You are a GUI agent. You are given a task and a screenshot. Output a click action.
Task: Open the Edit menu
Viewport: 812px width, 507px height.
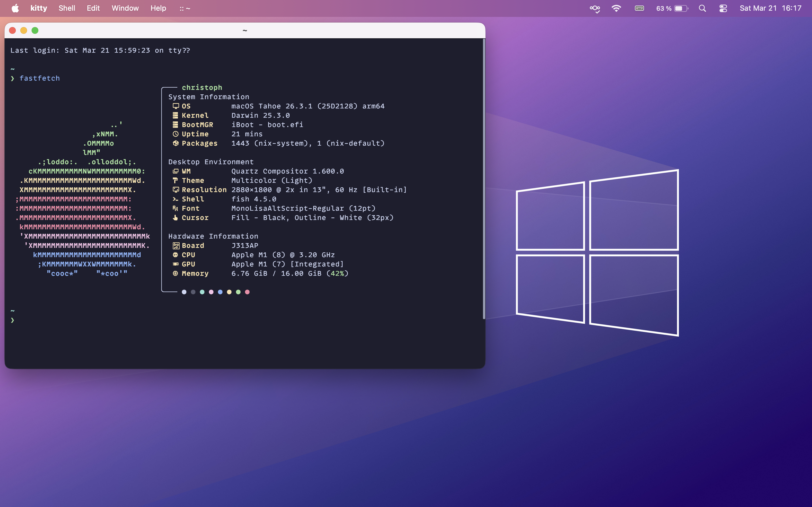pyautogui.click(x=93, y=8)
